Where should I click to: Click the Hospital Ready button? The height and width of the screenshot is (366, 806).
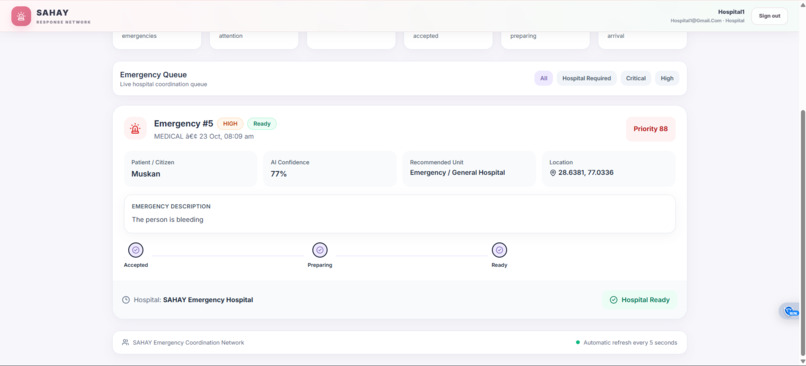[639, 300]
